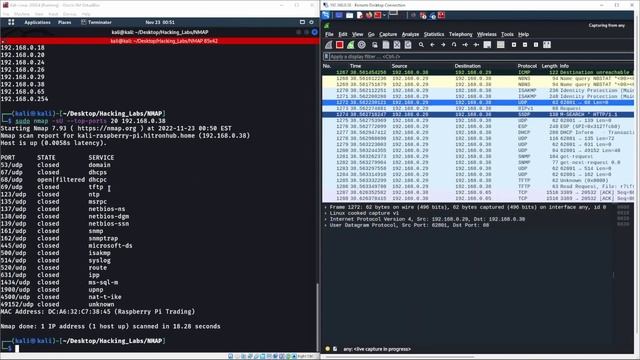Stop the running Wireshark capture

(340, 45)
